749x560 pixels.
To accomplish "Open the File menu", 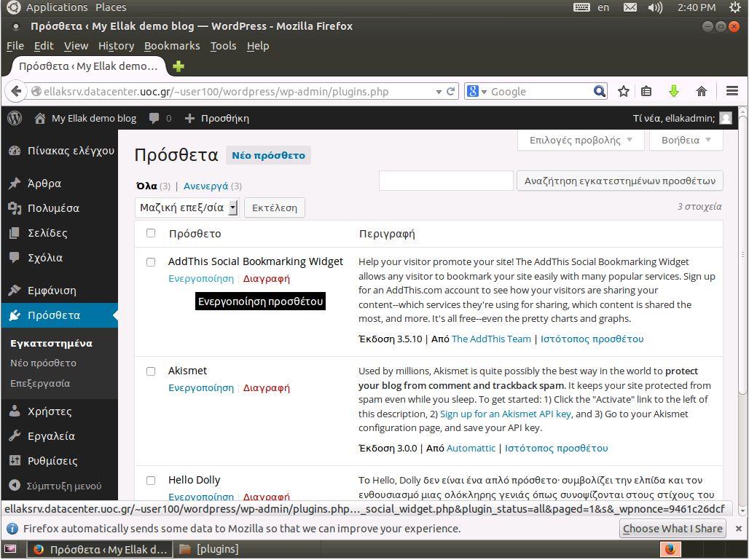I will (15, 46).
